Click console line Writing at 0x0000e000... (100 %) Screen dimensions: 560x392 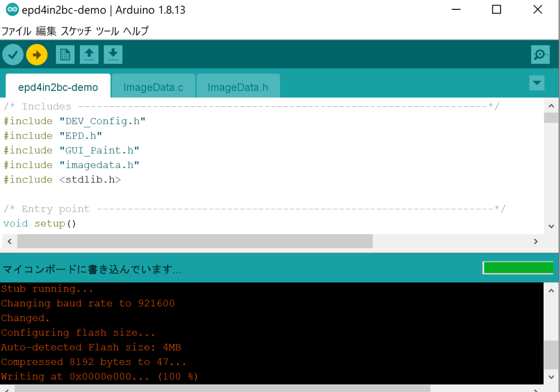[x=100, y=377]
